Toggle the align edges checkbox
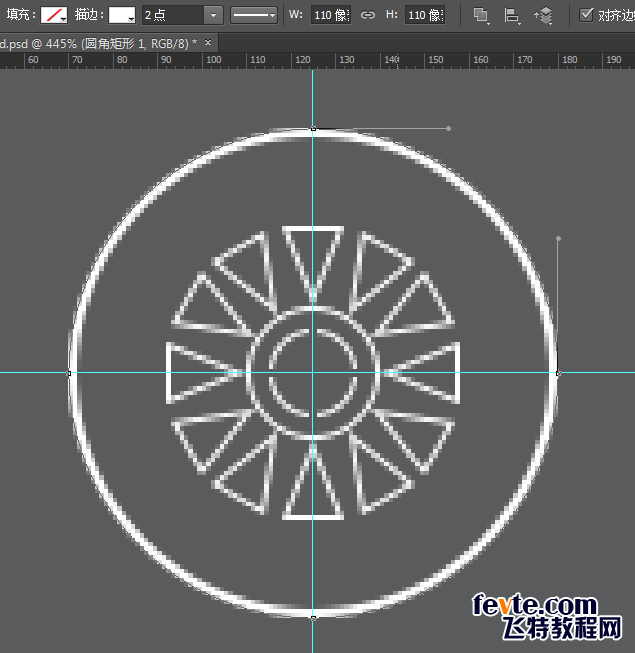This screenshot has height=653, width=635. pyautogui.click(x=586, y=15)
